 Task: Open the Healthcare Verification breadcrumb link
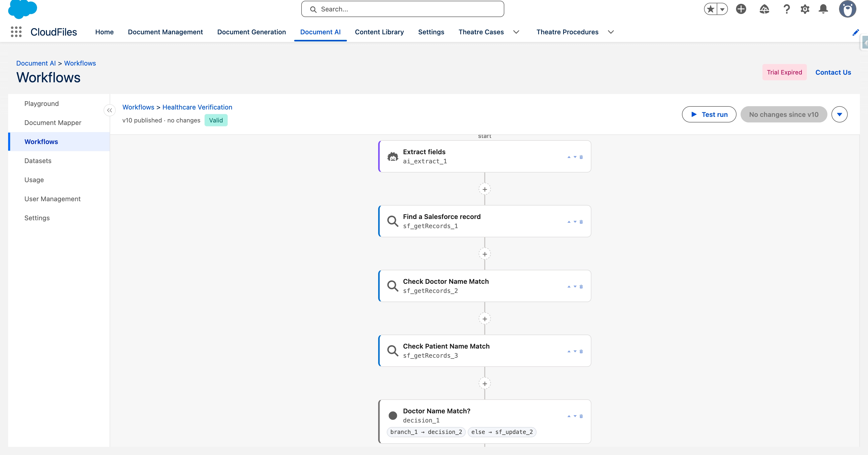tap(197, 107)
